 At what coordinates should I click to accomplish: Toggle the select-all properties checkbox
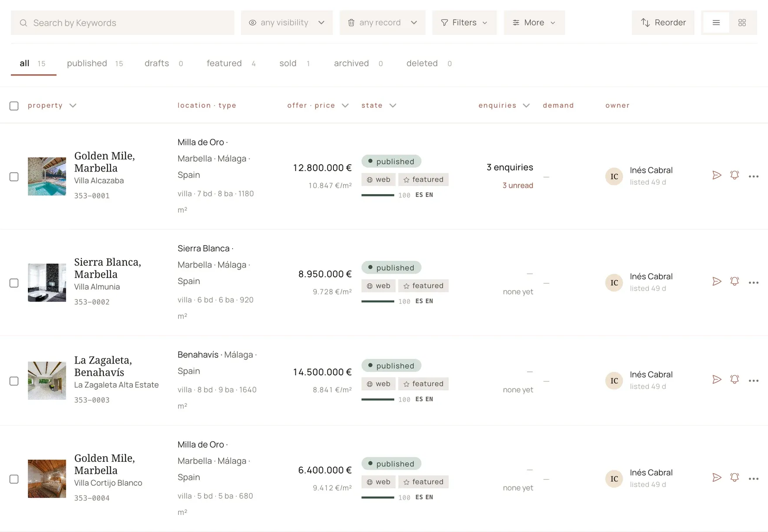coord(14,106)
